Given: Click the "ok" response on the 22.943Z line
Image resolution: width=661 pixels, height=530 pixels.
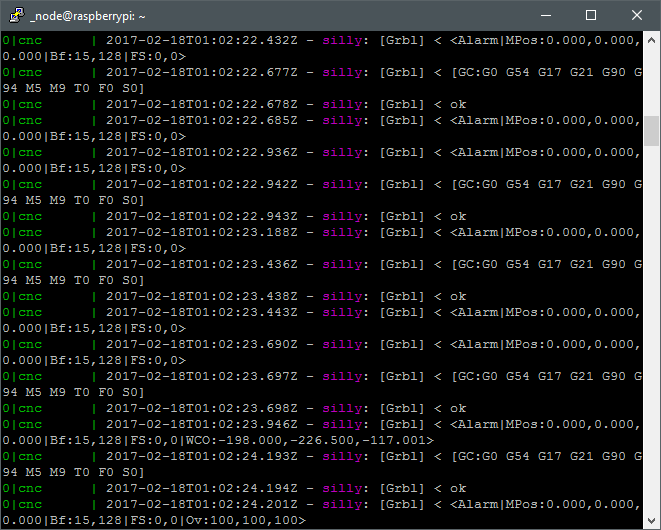Looking at the screenshot, I should 457,216.
